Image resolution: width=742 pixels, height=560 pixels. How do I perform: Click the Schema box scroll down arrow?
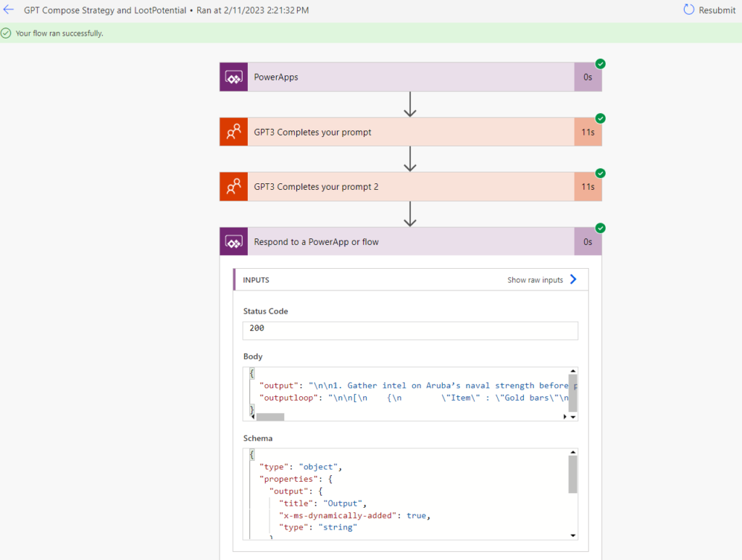pos(573,535)
